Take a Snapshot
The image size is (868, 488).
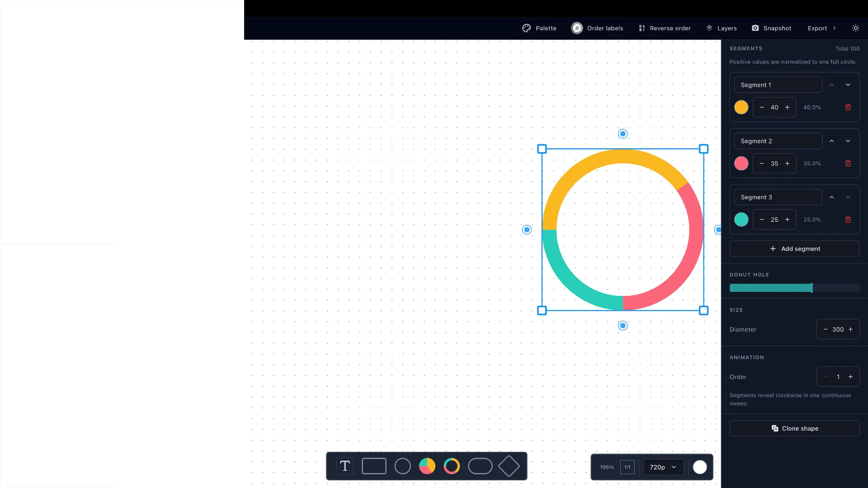[772, 28]
